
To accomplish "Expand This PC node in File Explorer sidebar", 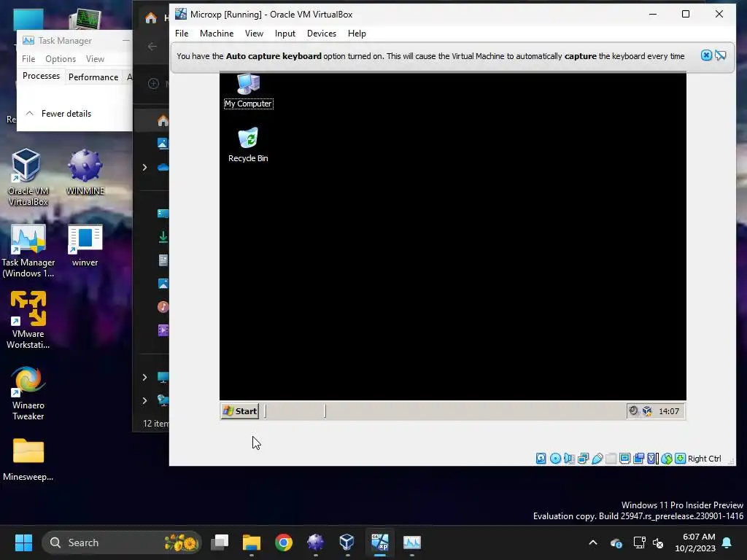I will tap(145, 377).
